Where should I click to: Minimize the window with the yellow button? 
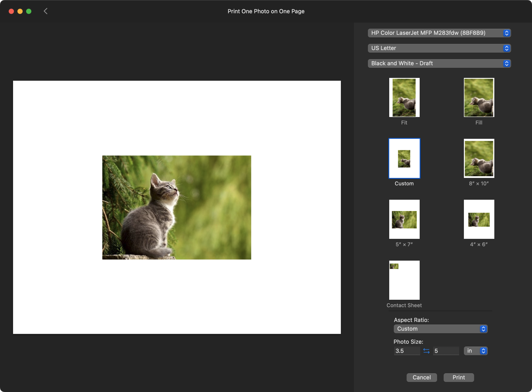(20, 11)
